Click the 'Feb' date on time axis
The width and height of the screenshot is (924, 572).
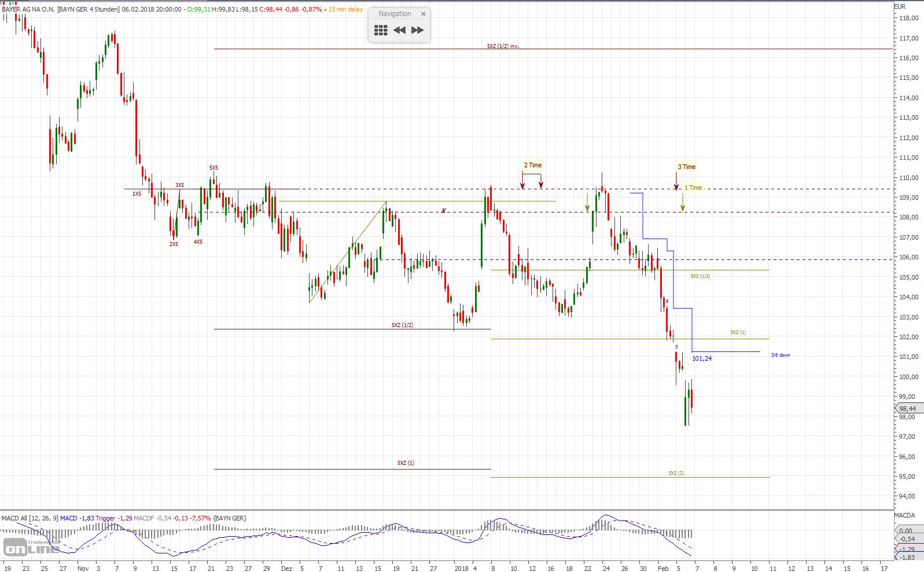(662, 568)
